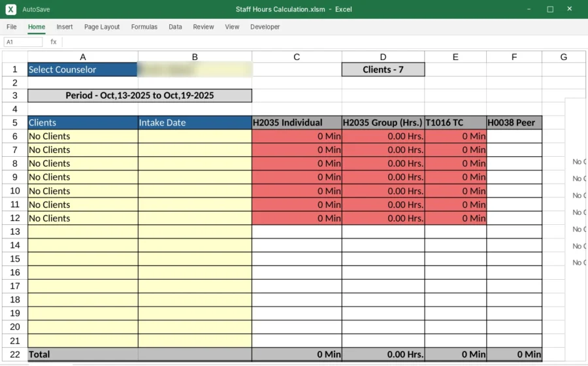Click No Clients in row 12
The height and width of the screenshot is (366, 588).
coord(82,218)
